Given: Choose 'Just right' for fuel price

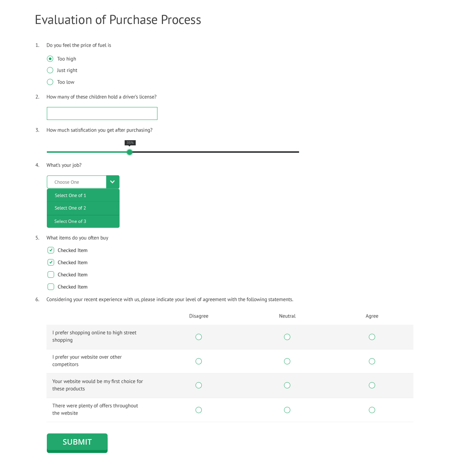Looking at the screenshot, I should (x=50, y=70).
